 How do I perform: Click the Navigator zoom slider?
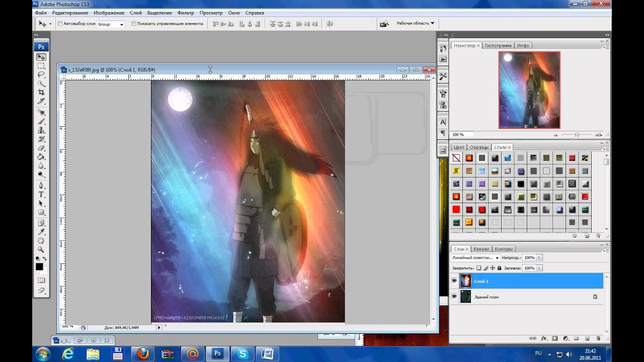[x=577, y=135]
